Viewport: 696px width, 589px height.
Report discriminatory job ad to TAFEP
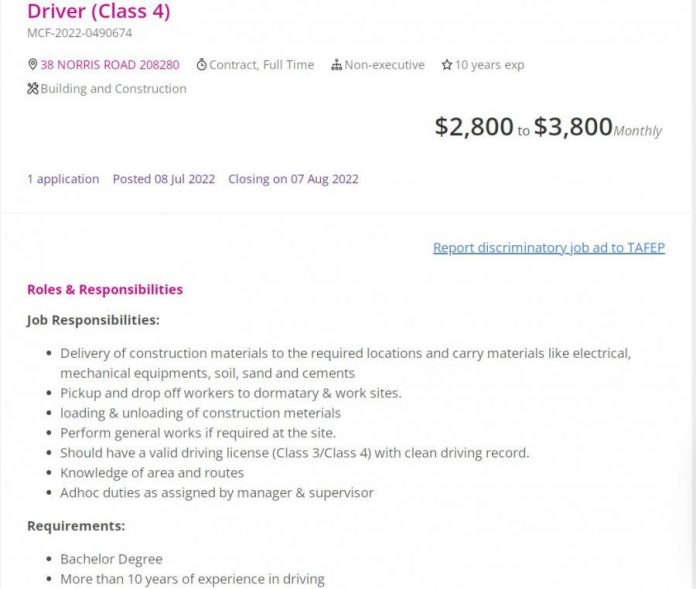549,248
